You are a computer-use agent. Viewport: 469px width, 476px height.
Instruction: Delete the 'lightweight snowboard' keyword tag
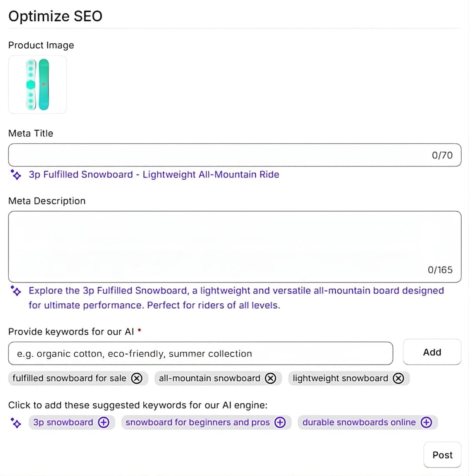point(398,378)
